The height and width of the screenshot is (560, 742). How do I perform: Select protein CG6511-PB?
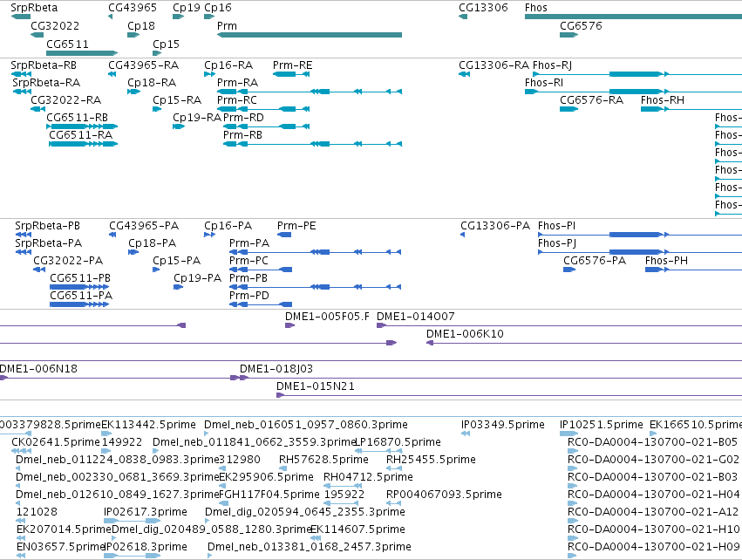pyautogui.click(x=80, y=278)
